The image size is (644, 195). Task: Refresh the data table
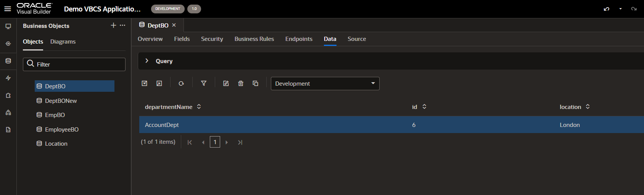tap(181, 83)
